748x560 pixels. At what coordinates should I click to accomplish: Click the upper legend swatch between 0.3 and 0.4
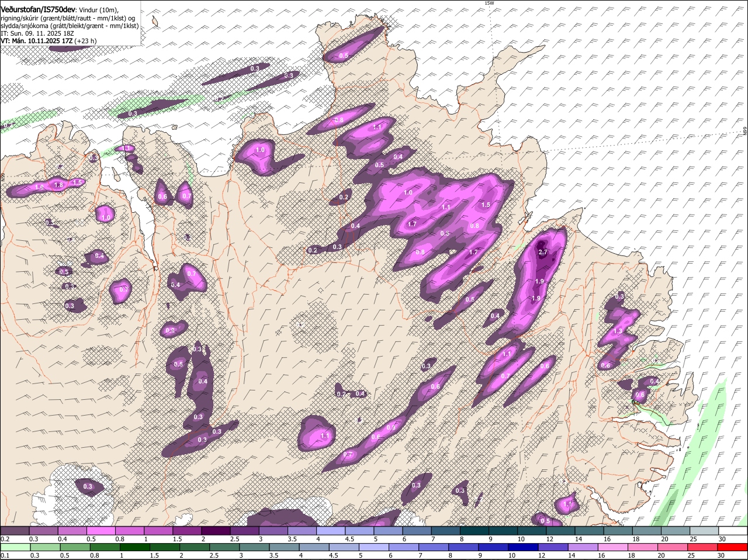tap(44, 530)
